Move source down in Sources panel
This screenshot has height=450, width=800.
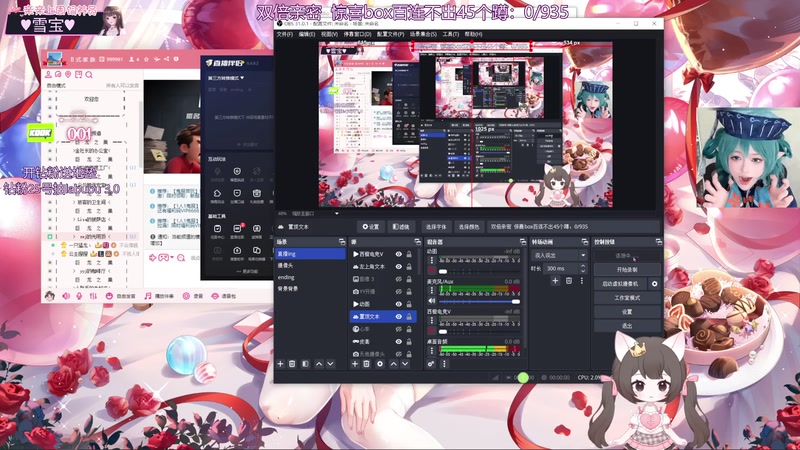coord(405,364)
